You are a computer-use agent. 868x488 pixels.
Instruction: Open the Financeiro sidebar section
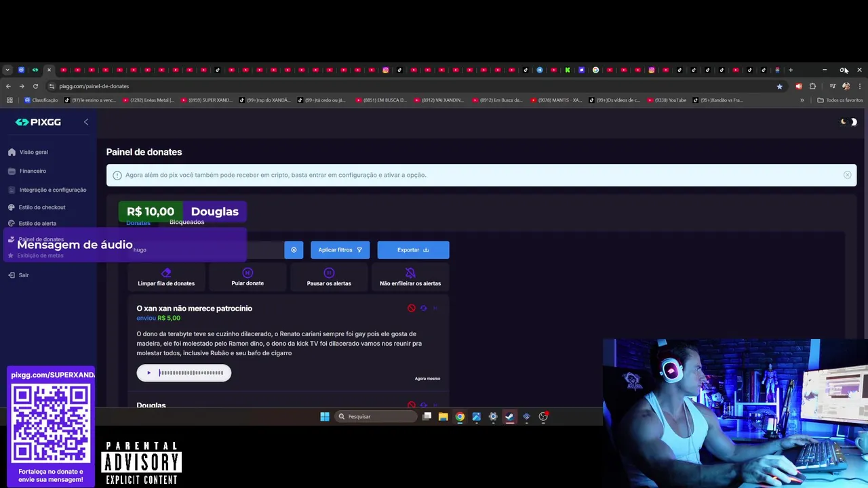27,171
